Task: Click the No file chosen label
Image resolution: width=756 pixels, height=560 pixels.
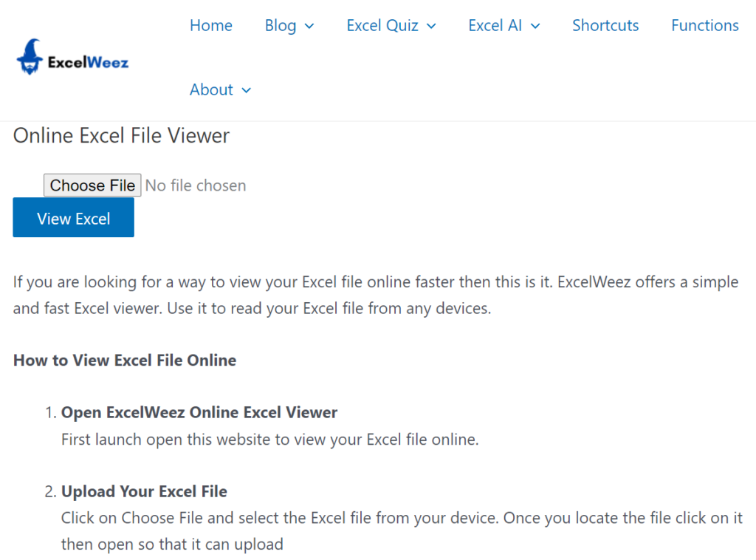Action: [x=195, y=185]
